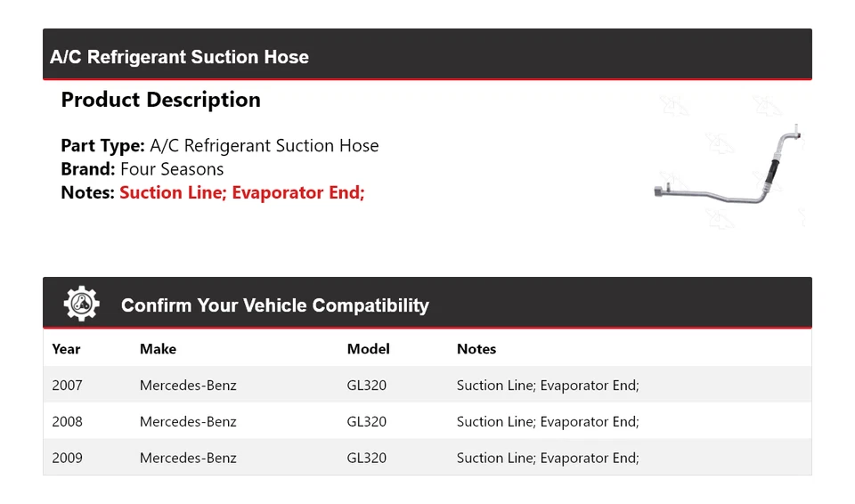Select the 2007 year cell
Viewport: 855px width, 504px height.
(67, 386)
